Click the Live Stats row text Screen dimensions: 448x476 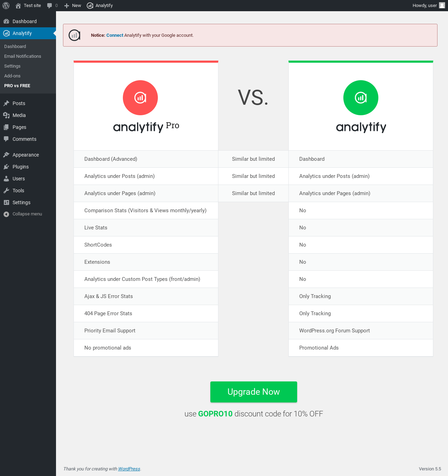[96, 228]
